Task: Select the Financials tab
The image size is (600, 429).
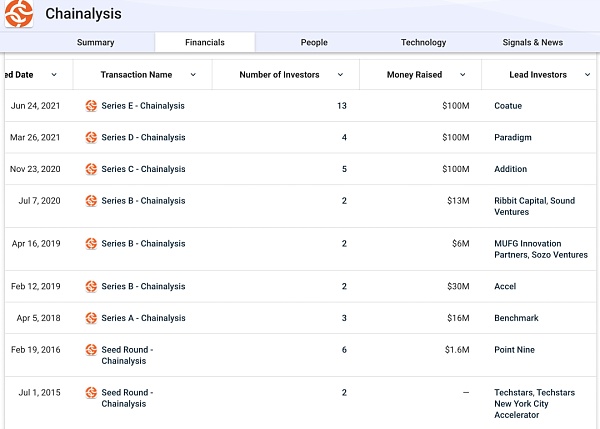Action: (205, 42)
